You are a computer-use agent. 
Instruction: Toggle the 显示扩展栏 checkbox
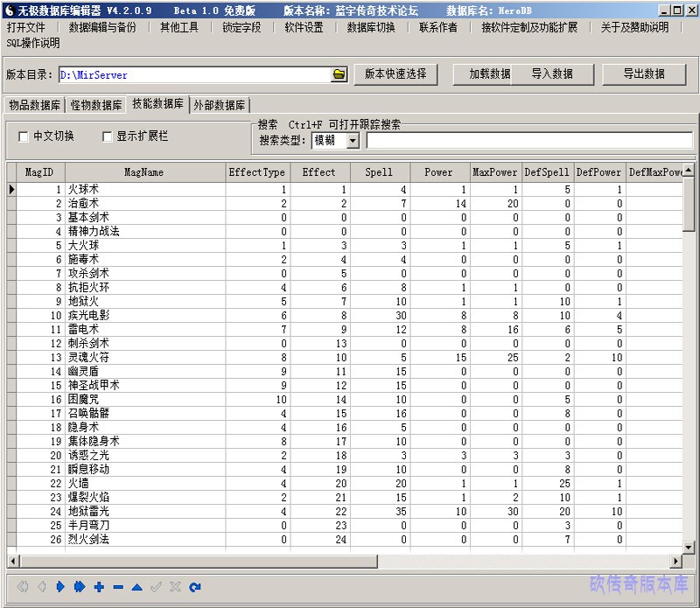point(108,136)
